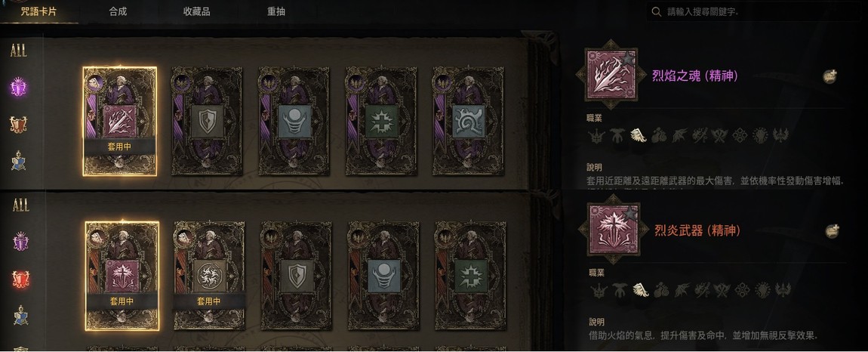Click the coin-plus icon beside 烈炎武器 title
This screenshot has height=352, width=868.
[832, 231]
